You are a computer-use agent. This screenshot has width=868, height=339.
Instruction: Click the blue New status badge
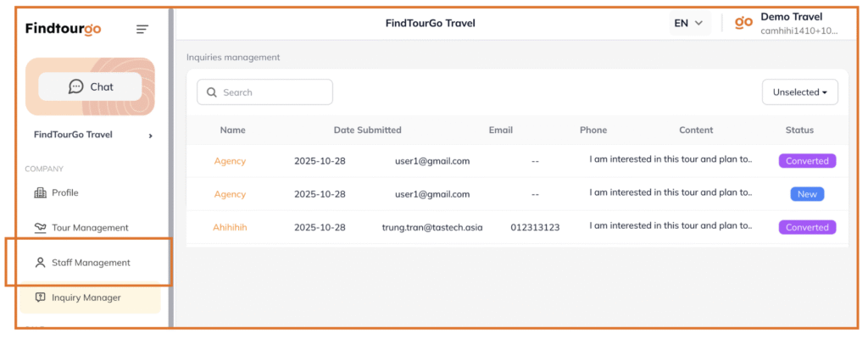click(x=807, y=194)
